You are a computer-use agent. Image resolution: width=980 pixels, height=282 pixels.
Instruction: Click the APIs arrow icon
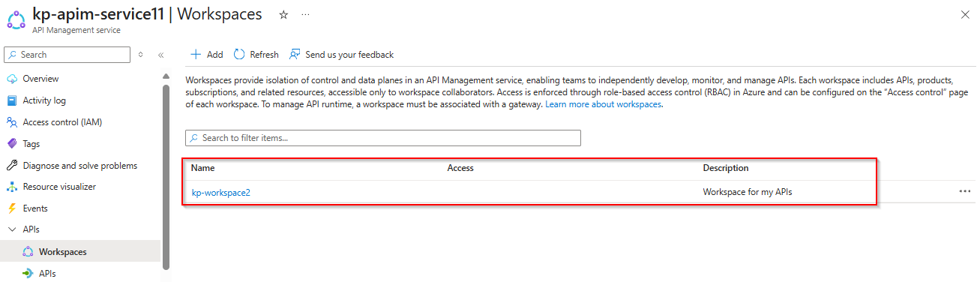(x=28, y=274)
